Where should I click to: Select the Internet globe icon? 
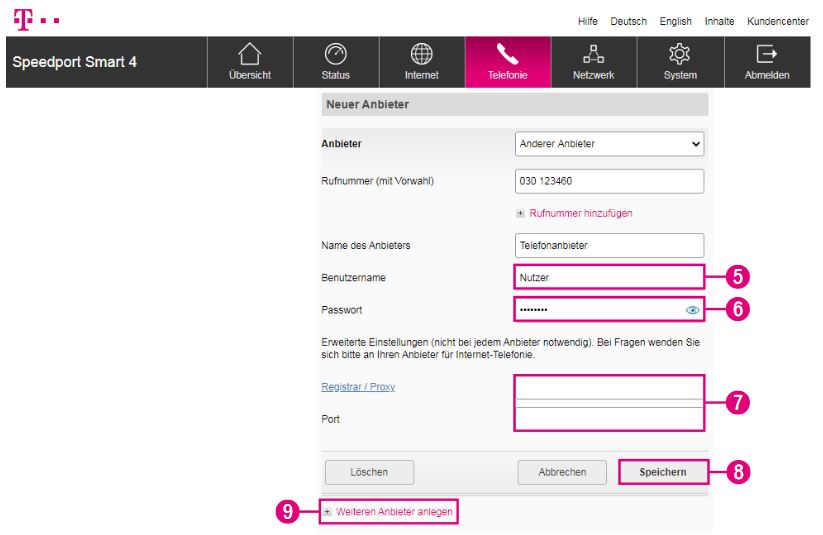click(x=421, y=54)
